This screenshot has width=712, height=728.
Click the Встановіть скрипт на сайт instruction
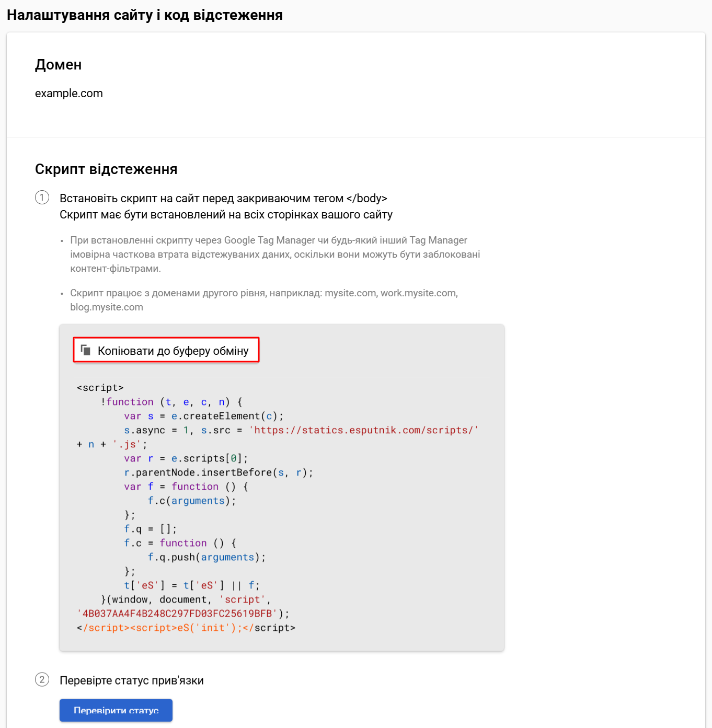[223, 199]
